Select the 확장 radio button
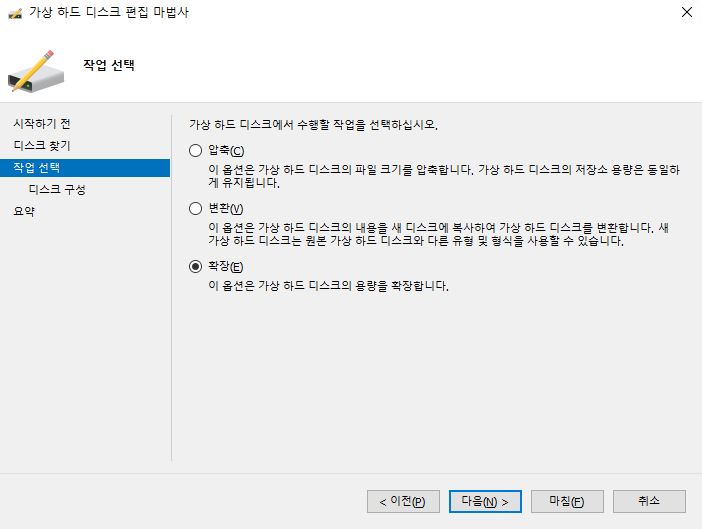The height and width of the screenshot is (529, 702). [195, 267]
